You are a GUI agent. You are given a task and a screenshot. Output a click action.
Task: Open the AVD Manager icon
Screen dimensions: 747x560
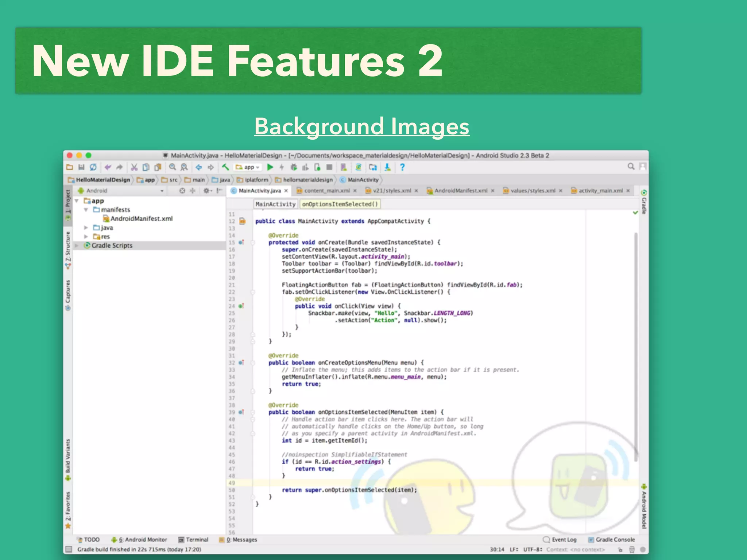[344, 167]
